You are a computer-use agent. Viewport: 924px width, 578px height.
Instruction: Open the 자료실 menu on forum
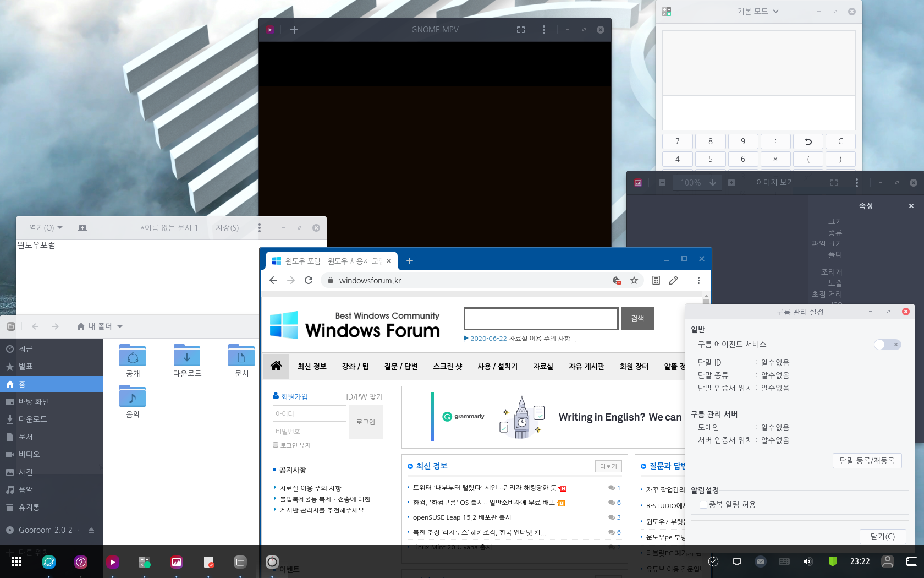click(543, 366)
